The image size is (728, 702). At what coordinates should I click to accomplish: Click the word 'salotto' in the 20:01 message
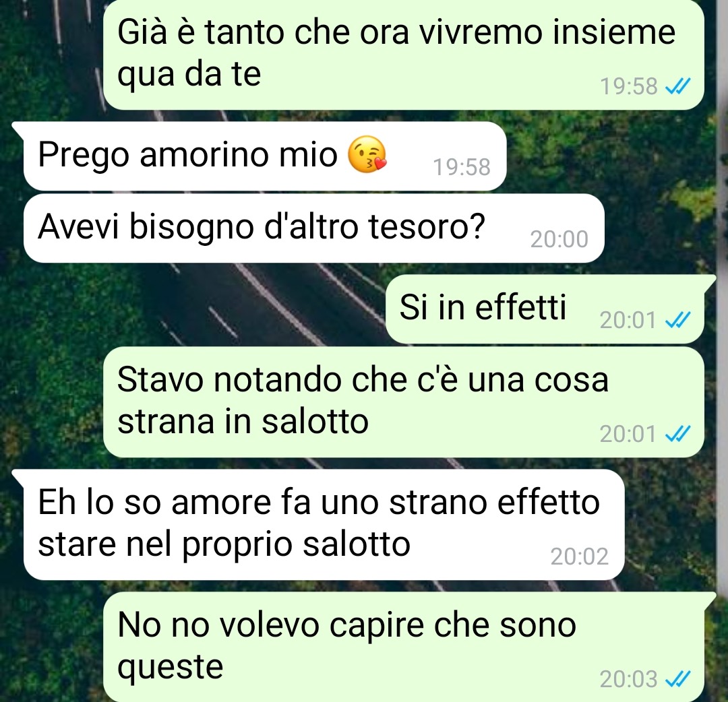coord(315,421)
